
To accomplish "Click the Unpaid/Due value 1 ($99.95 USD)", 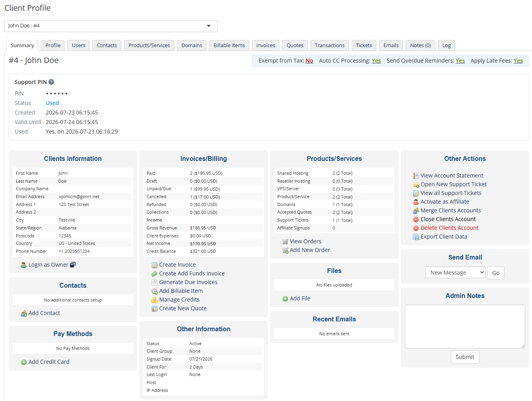I will [x=205, y=189].
